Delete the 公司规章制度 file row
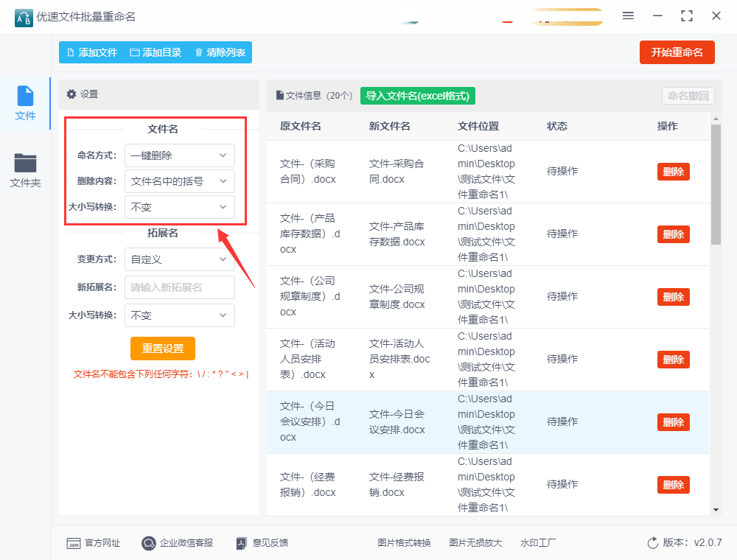This screenshot has width=737, height=560. pyautogui.click(x=673, y=297)
